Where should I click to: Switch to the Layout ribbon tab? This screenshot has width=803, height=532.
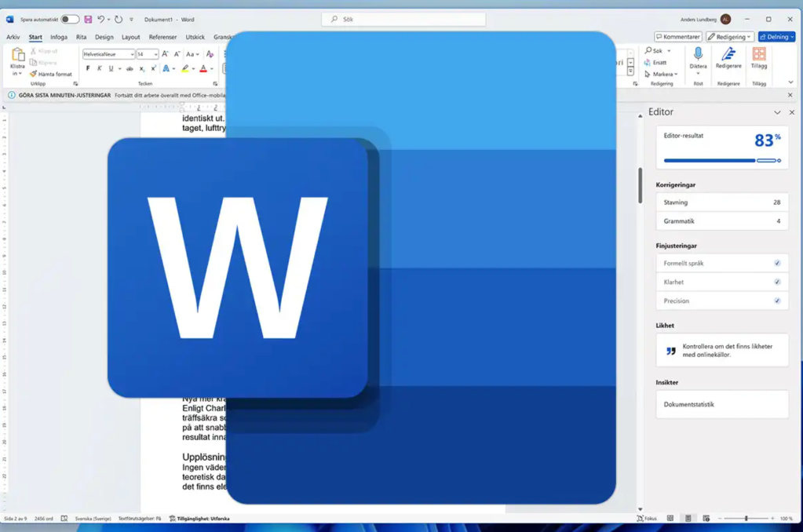click(130, 37)
